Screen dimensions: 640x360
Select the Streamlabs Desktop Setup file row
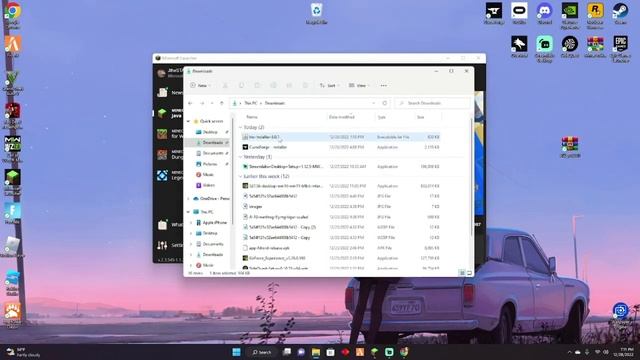[340, 167]
